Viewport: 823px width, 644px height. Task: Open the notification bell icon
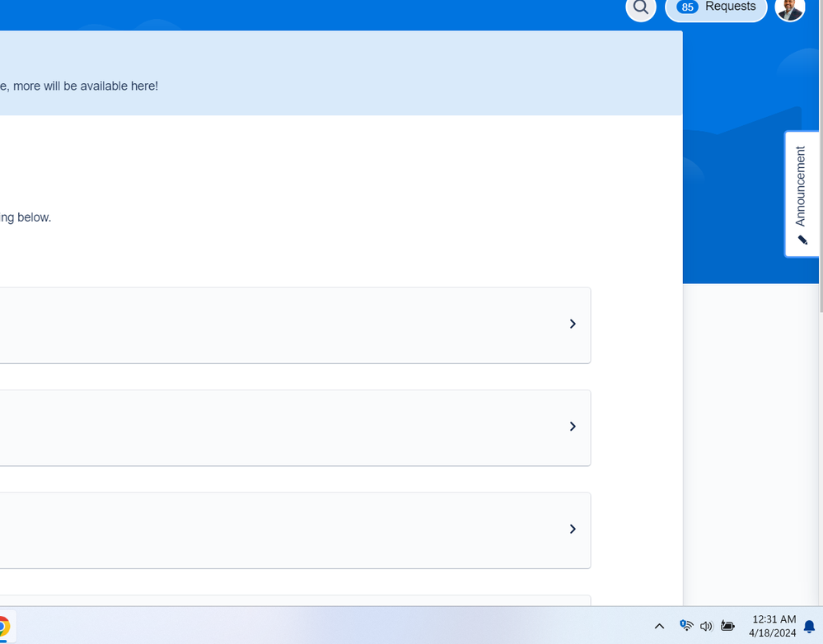click(809, 626)
